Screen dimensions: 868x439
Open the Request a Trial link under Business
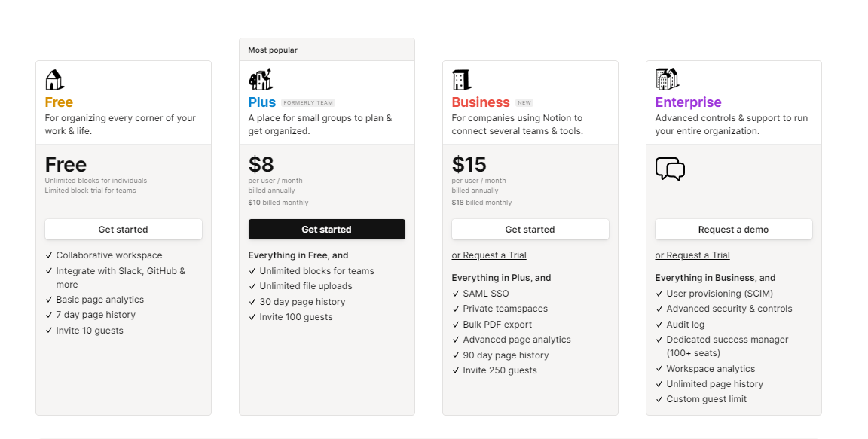pos(489,255)
